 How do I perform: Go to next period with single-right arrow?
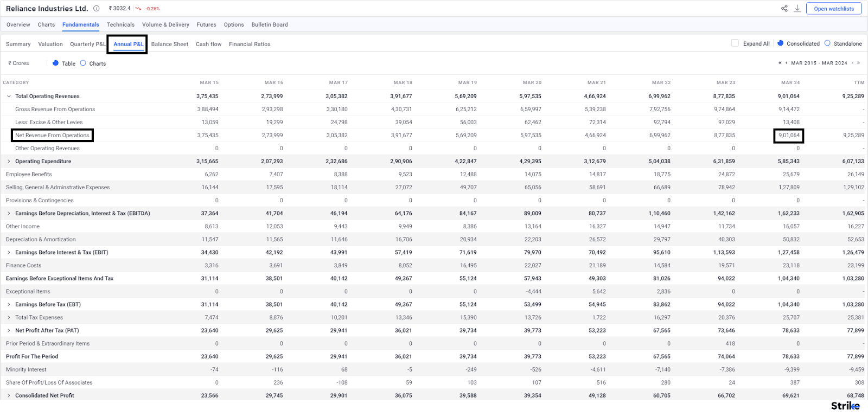pos(852,63)
